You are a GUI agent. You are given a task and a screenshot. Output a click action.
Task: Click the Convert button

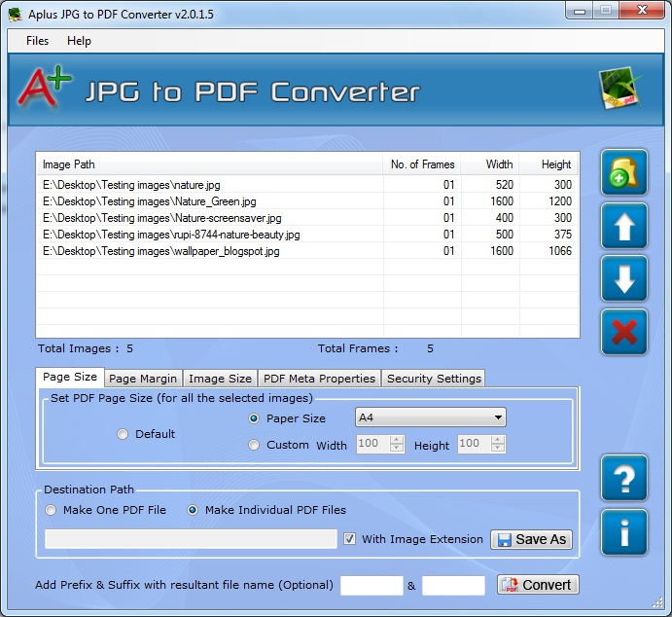(x=538, y=585)
